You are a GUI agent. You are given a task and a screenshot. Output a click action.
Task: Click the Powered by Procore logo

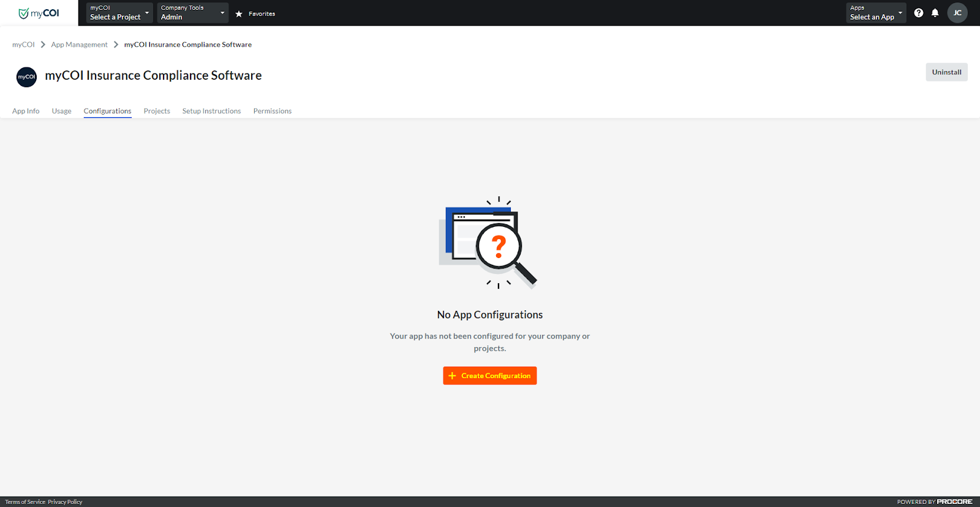935,502
